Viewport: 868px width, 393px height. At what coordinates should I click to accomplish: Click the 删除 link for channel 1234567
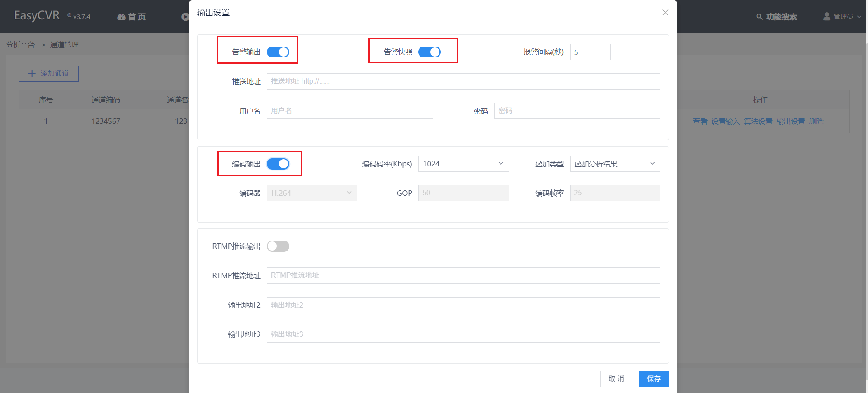click(816, 121)
